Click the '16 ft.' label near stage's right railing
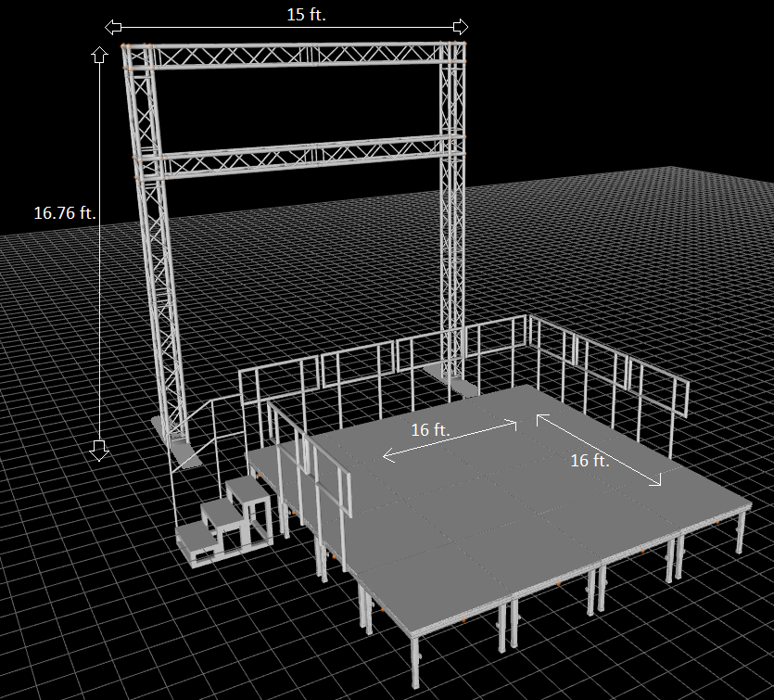This screenshot has height=700, width=774. pos(590,461)
